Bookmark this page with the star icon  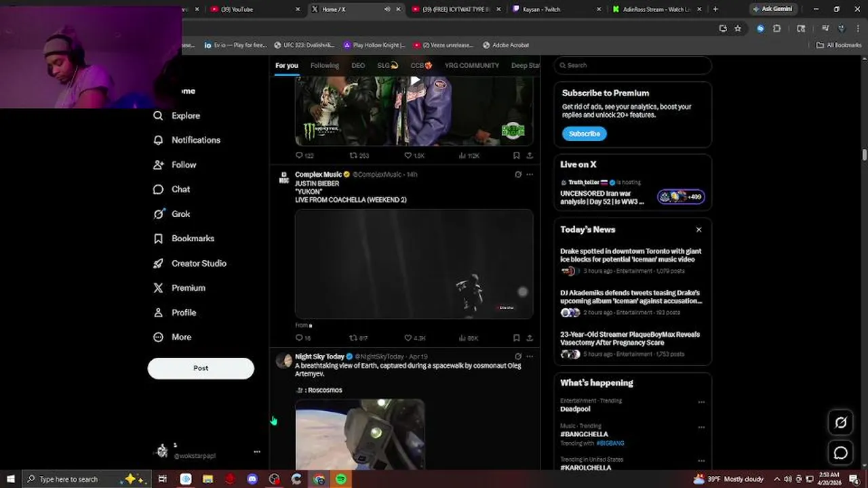click(738, 28)
